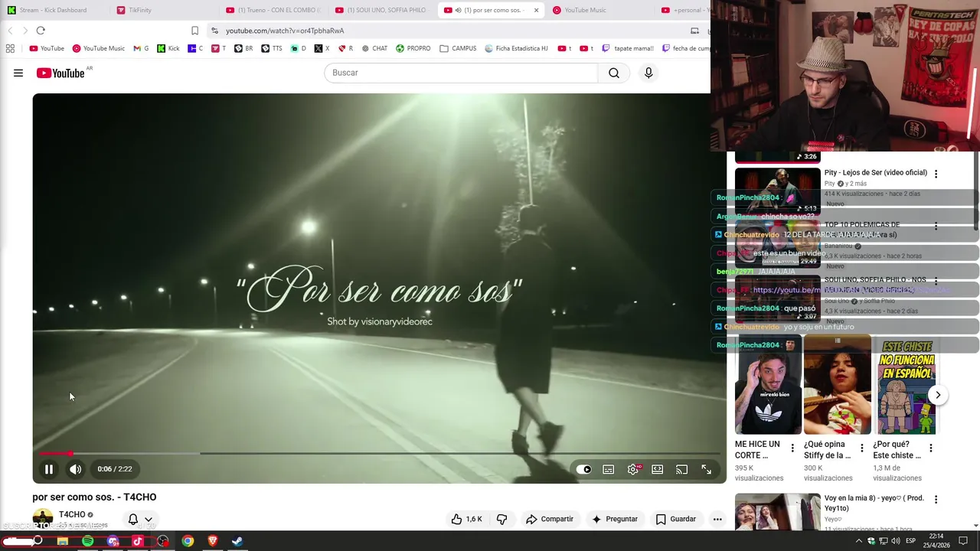Open the YouTube bookmark
The height and width of the screenshot is (551, 980).
(x=47, y=48)
